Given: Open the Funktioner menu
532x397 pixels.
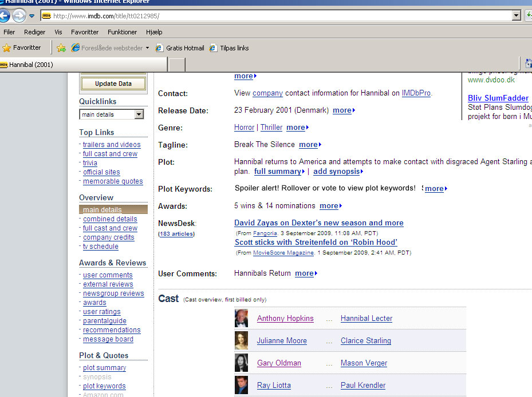Looking at the screenshot, I should click(x=122, y=32).
